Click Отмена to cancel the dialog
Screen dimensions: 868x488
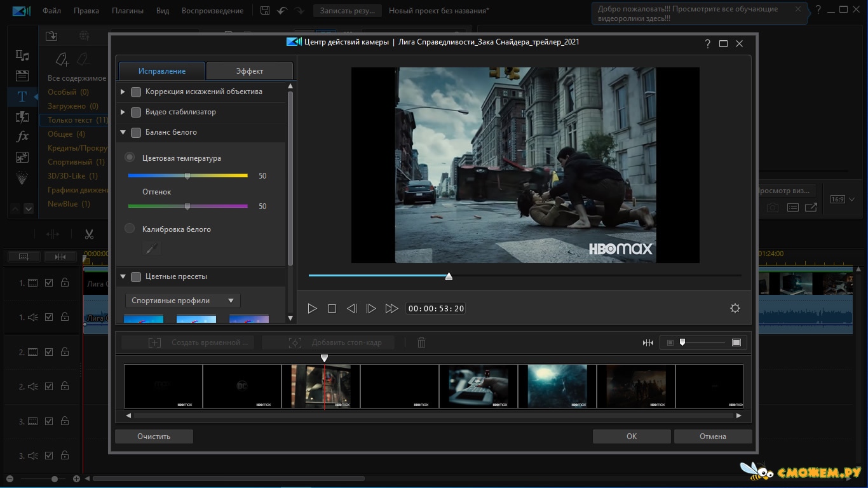pyautogui.click(x=713, y=437)
